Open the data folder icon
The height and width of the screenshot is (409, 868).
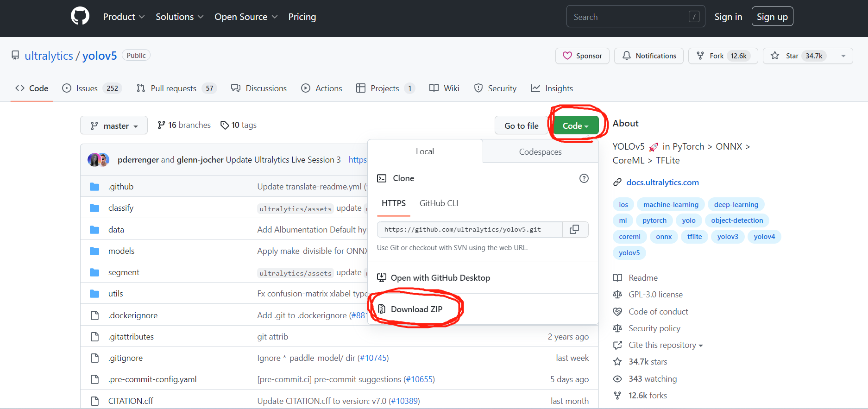click(x=94, y=230)
